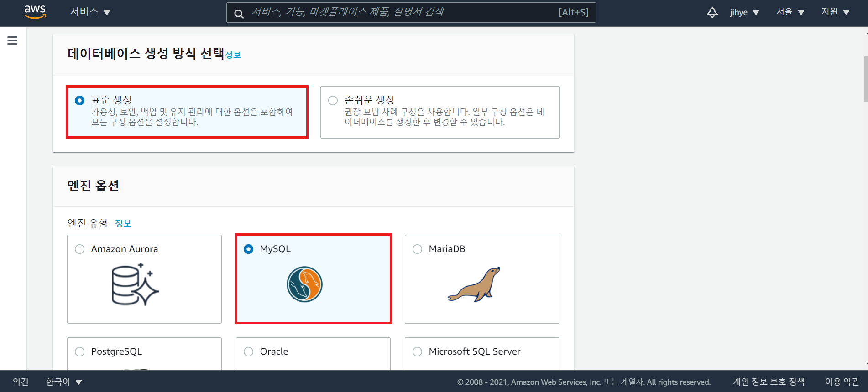The height and width of the screenshot is (392, 868).
Task: Click the MySQL dolphin logo
Action: click(x=304, y=284)
